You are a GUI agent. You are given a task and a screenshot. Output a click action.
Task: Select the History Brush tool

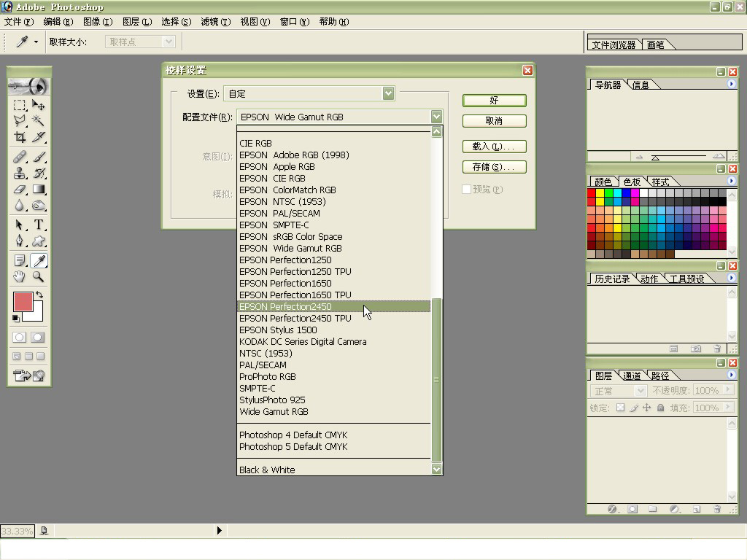[x=38, y=173]
